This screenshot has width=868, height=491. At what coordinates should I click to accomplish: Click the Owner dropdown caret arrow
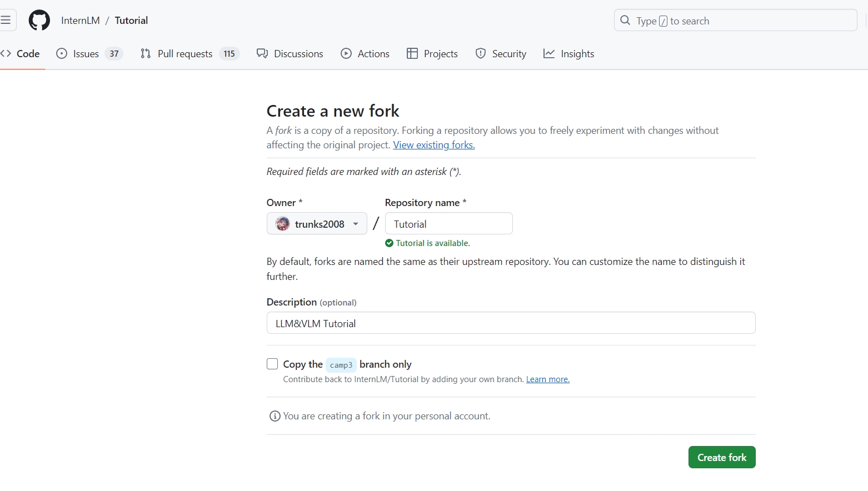356,224
